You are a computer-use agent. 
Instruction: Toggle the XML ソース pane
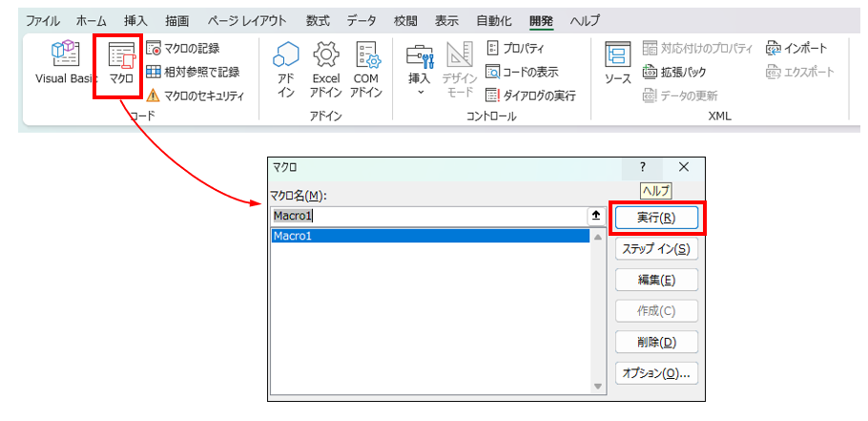tap(617, 65)
